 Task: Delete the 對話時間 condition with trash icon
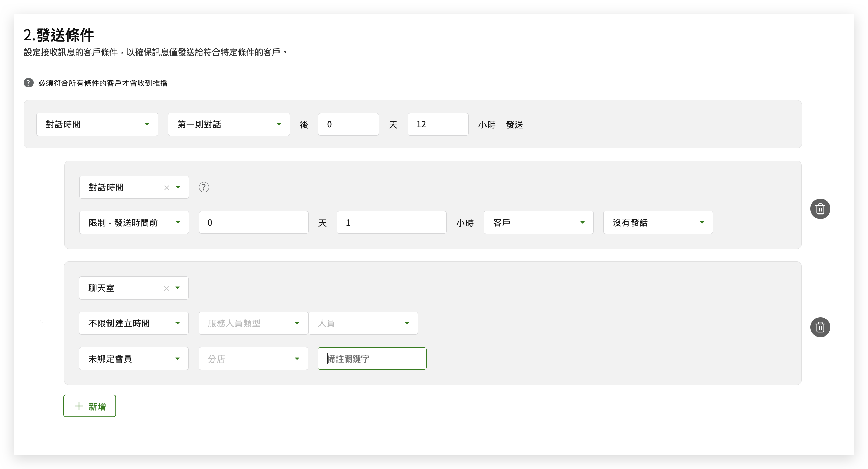click(x=820, y=209)
